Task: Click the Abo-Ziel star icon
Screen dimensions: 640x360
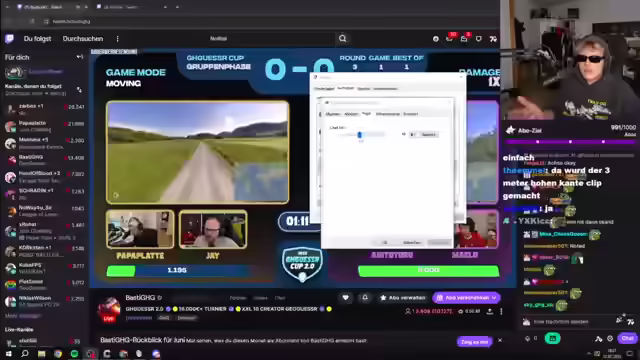Action: [x=510, y=130]
